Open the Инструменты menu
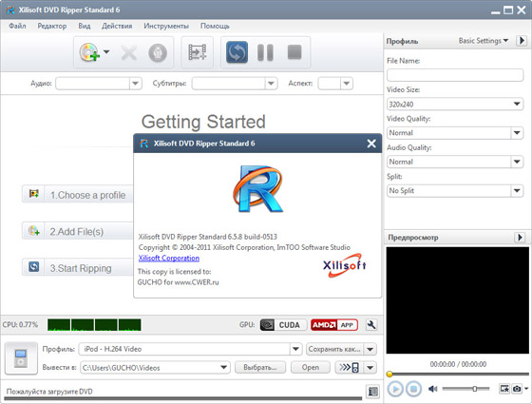The image size is (532, 404). [166, 26]
